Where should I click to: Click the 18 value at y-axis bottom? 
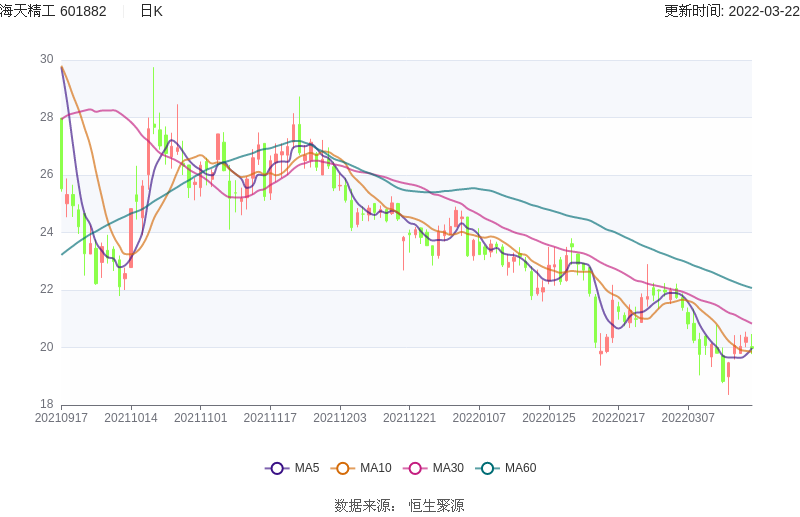click(47, 405)
